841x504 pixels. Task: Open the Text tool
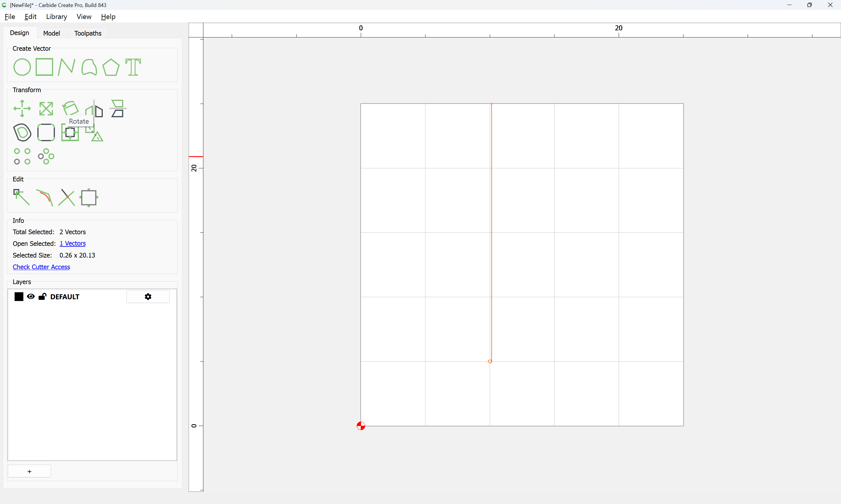click(x=133, y=67)
